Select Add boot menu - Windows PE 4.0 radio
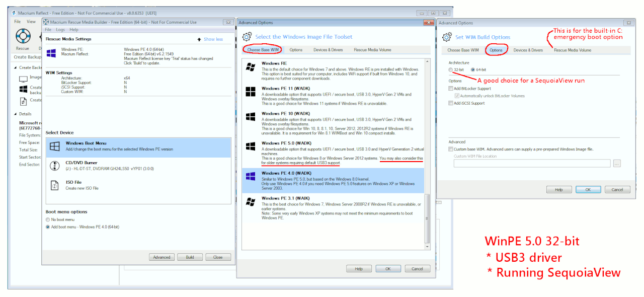Image resolution: width=644 pixels, height=297 pixels. tap(48, 227)
